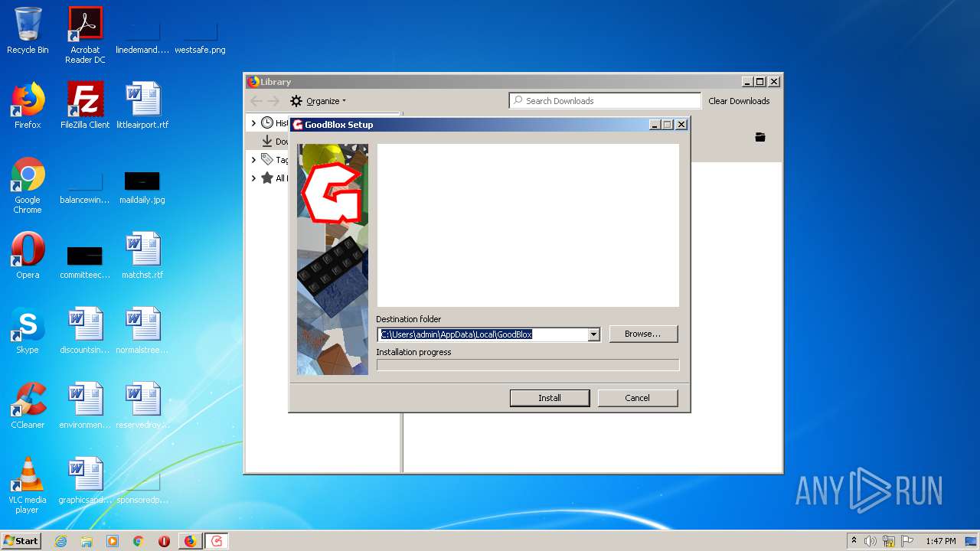Viewport: 980px width, 551px height.
Task: Select discountsin document icon
Action: 85,331
